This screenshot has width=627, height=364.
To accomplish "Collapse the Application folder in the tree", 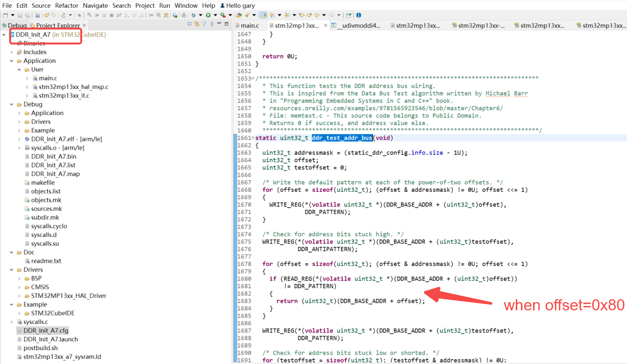I will (x=12, y=61).
